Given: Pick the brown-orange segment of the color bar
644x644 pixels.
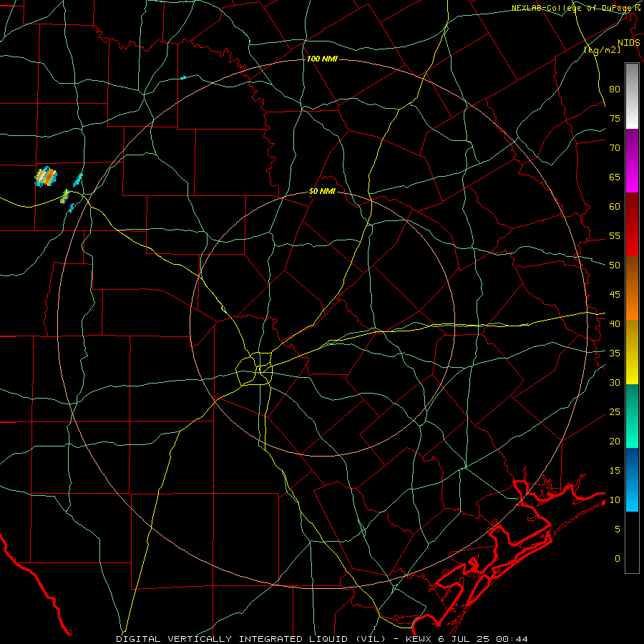Looking at the screenshot, I should tap(632, 288).
